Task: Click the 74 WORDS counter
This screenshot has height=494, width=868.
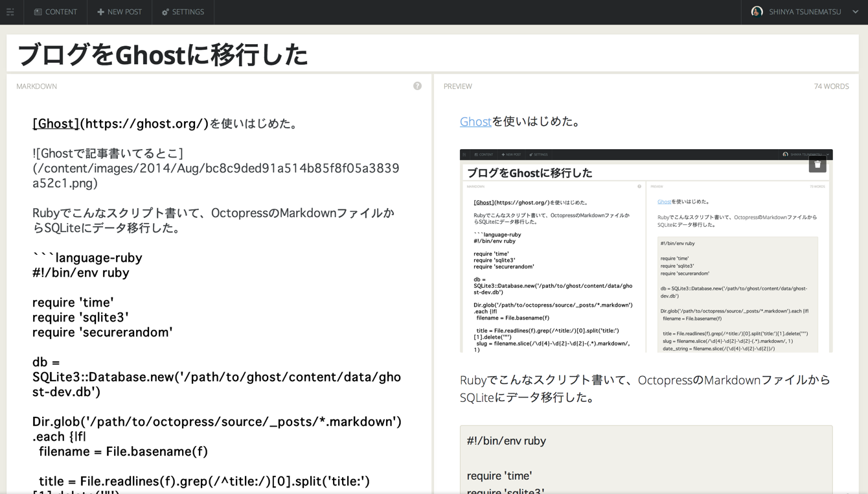Action: click(x=831, y=86)
